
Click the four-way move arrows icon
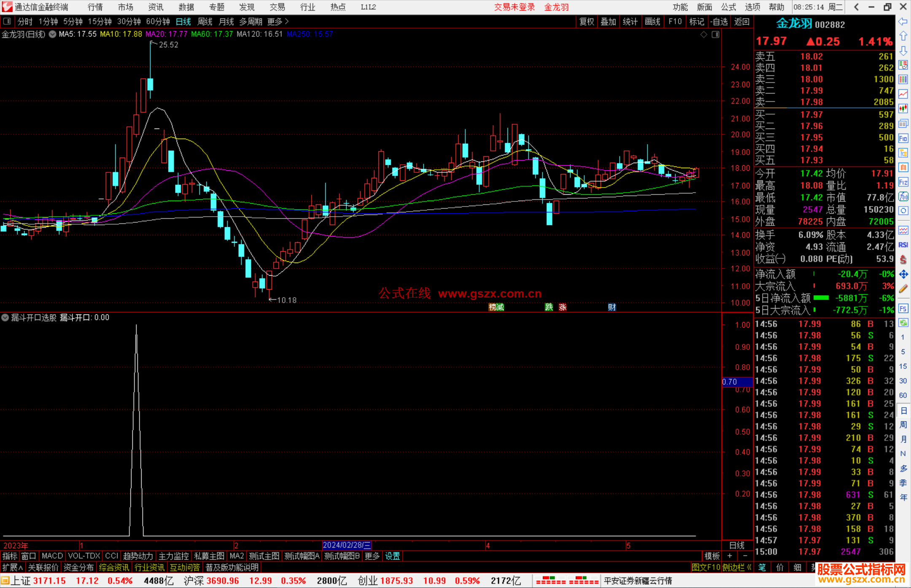(x=903, y=274)
